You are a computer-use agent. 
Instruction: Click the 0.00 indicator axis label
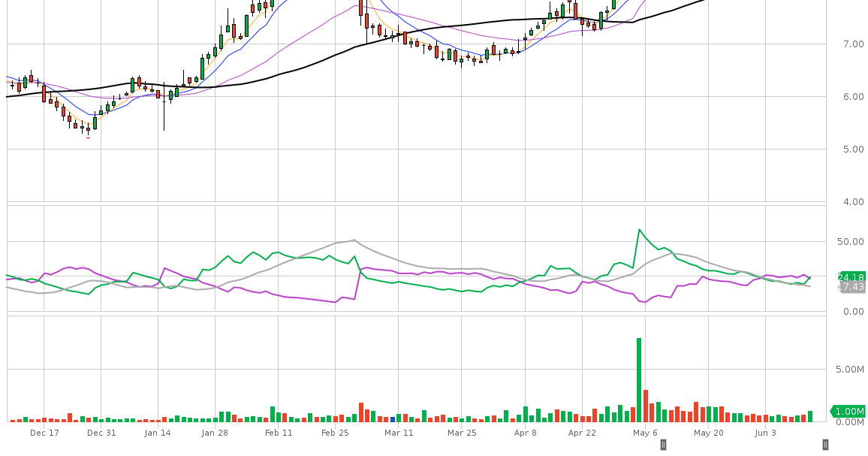[854, 312]
